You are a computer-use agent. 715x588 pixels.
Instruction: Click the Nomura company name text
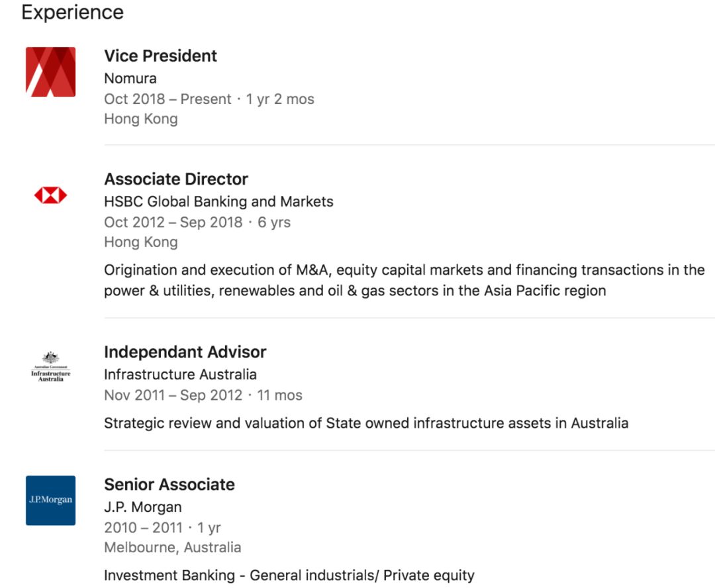coord(130,78)
